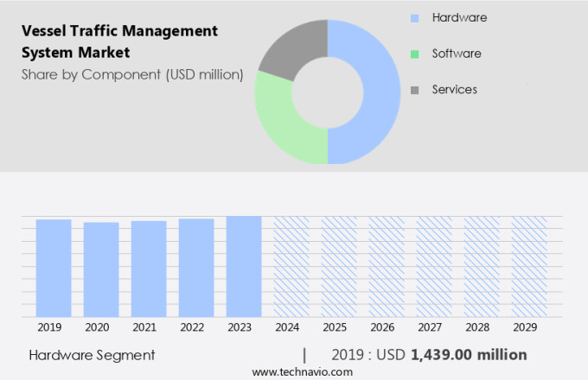Image resolution: width=588 pixels, height=380 pixels.
Task: Click the 2022 axis label
Action: (x=192, y=327)
